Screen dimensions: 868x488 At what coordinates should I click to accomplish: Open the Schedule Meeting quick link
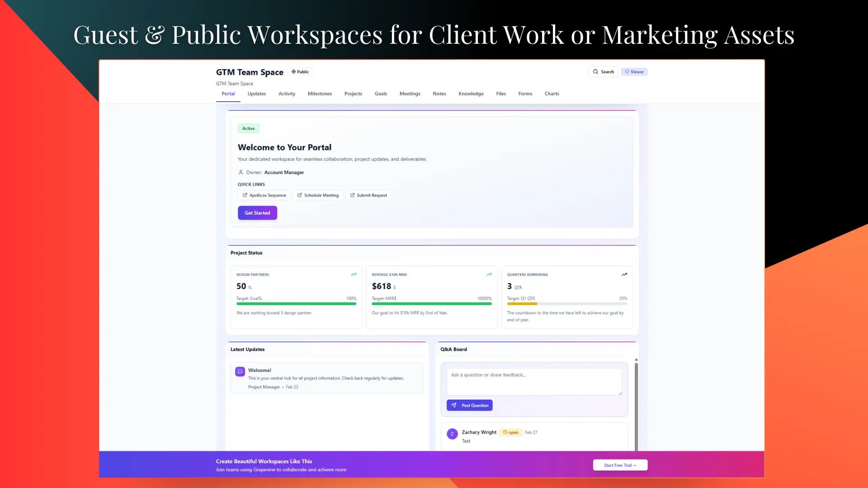[318, 195]
